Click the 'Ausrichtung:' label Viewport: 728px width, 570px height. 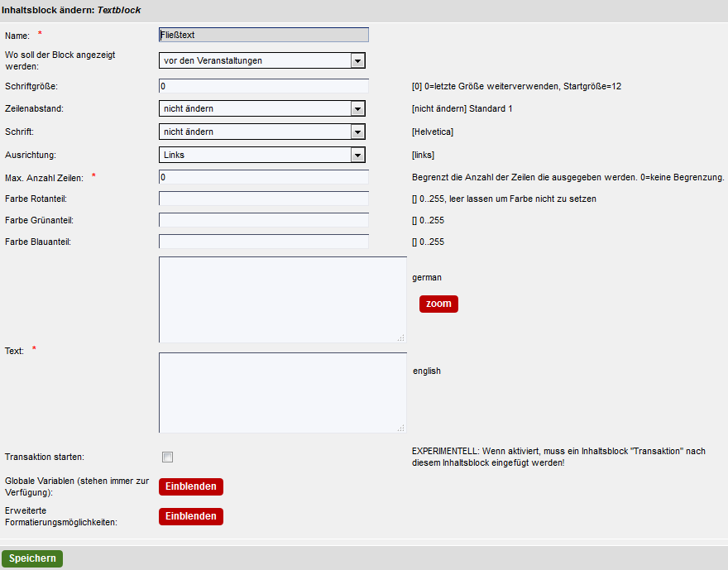(x=31, y=155)
